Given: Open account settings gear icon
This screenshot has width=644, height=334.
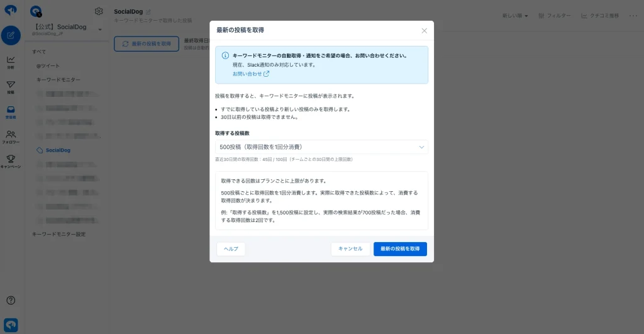Looking at the screenshot, I should [99, 11].
